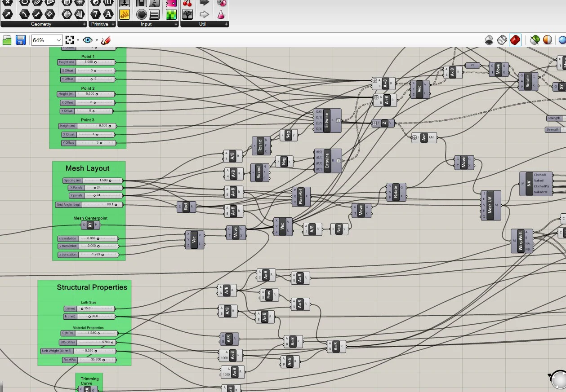Image resolution: width=566 pixels, height=392 pixels.
Task: Zoom extents using the frame icon
Action: [70, 40]
